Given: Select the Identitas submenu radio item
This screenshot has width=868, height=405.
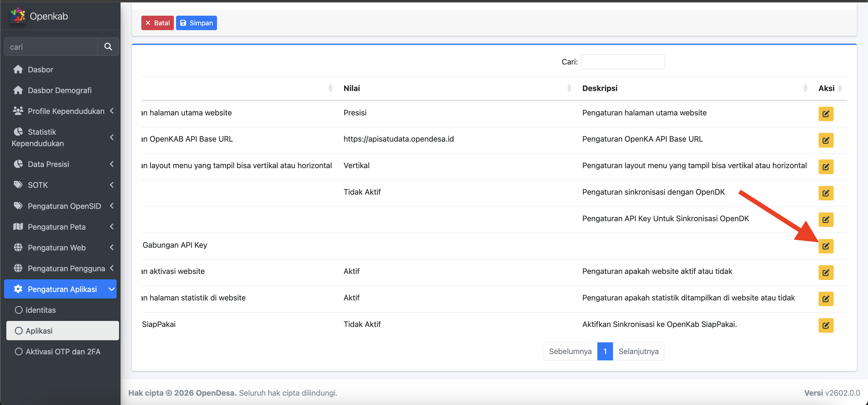Looking at the screenshot, I should (40, 310).
